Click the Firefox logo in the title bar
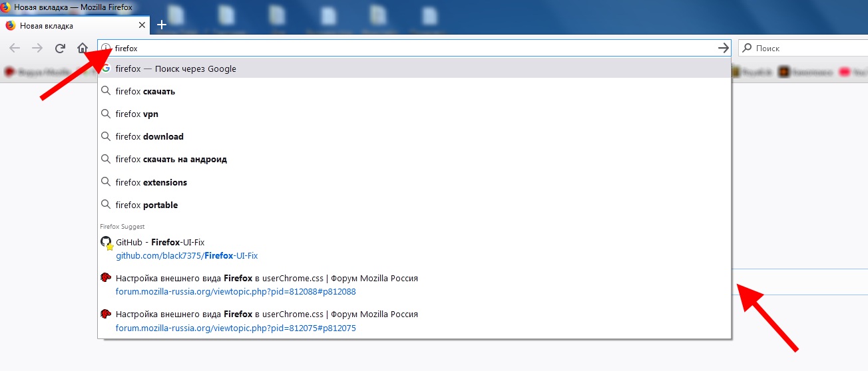The width and height of the screenshot is (868, 371). 6,7
